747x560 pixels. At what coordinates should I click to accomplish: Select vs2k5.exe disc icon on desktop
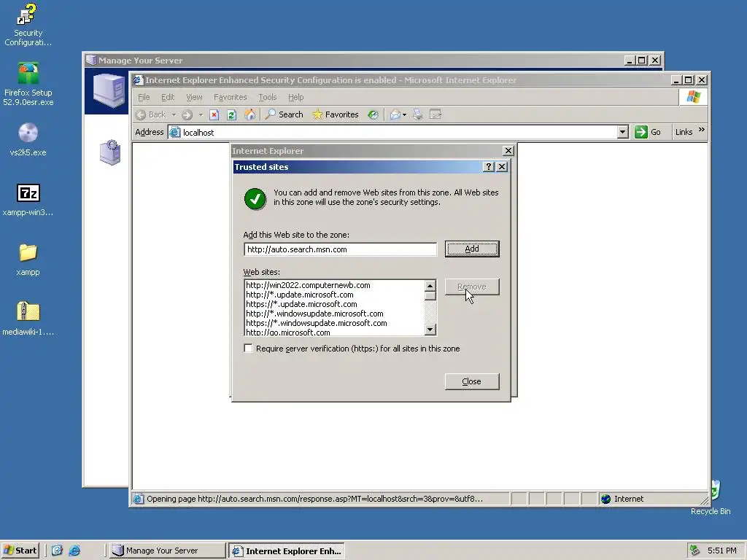(28, 139)
